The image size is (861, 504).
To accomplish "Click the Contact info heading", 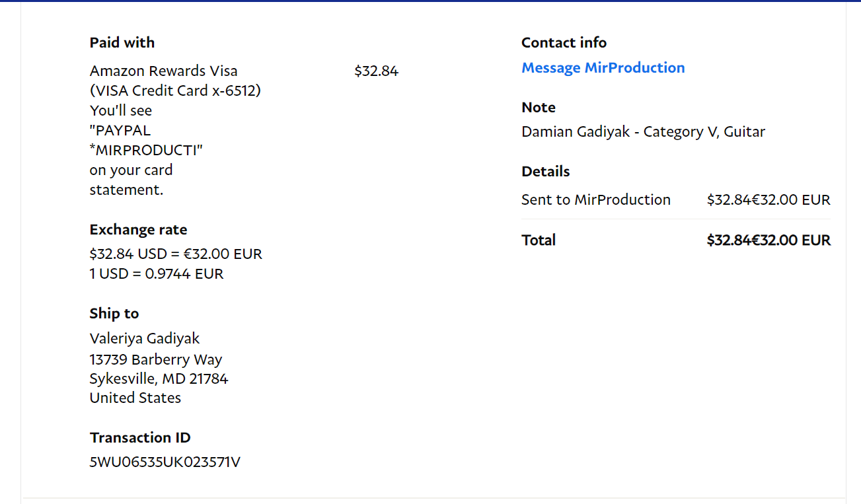I will 564,43.
